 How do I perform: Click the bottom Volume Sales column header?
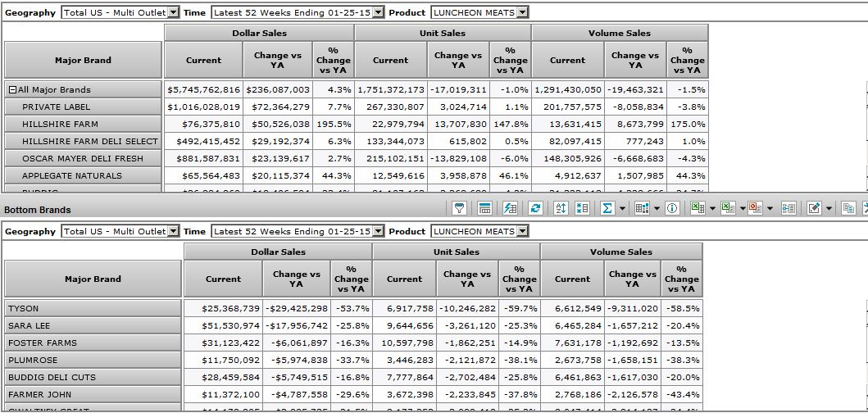point(620,252)
